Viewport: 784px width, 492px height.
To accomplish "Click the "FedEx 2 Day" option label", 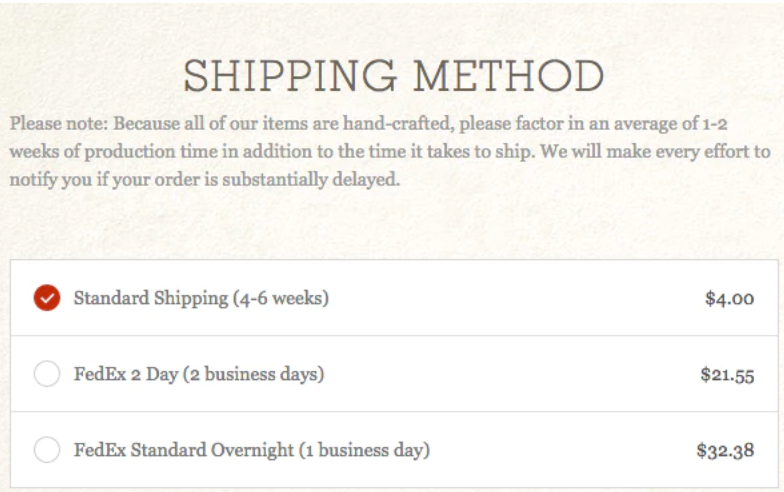I will pyautogui.click(x=126, y=374).
